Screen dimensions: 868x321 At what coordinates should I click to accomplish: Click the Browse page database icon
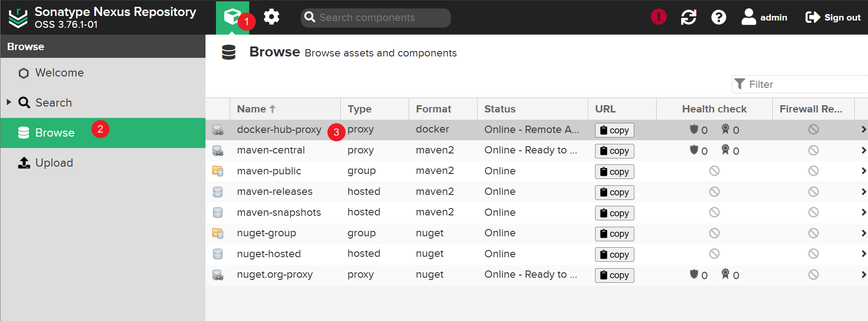pos(229,52)
